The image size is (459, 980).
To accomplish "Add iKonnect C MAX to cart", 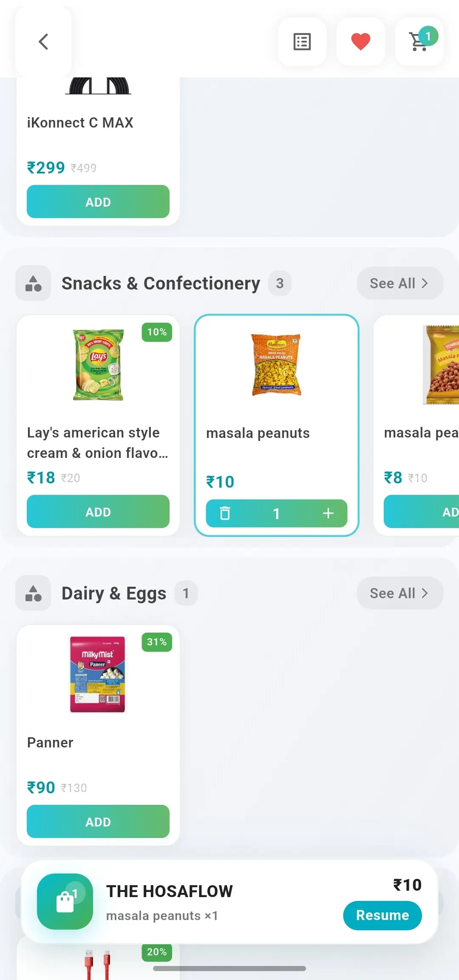I will [x=98, y=202].
